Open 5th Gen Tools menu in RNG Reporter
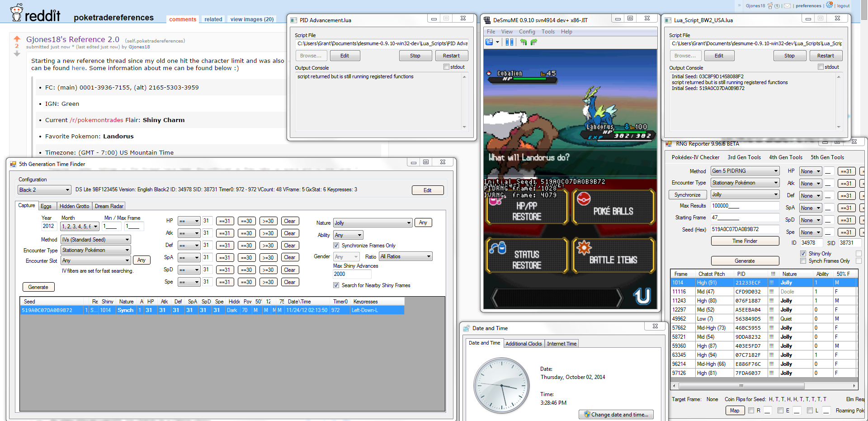Viewport: 868px width, 421px height. (827, 157)
